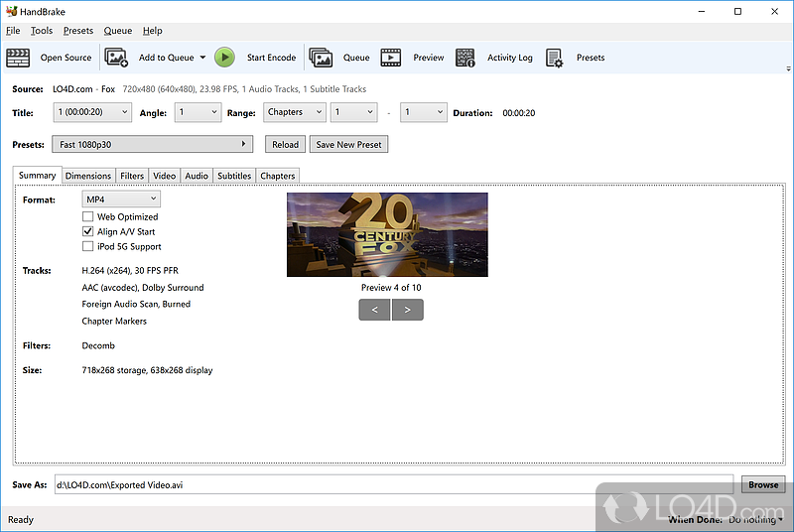The width and height of the screenshot is (794, 532).
Task: Click the "Ready" status bar text
Action: 21,520
